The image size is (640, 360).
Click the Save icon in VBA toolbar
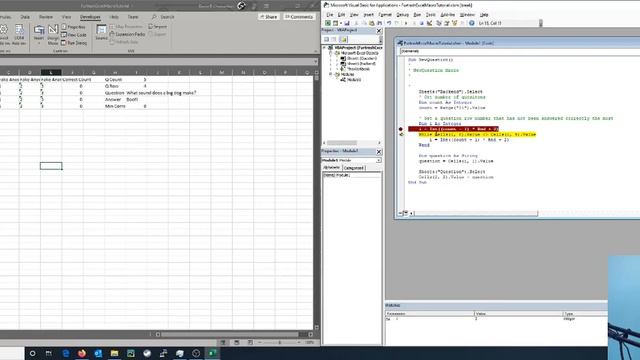(347, 23)
